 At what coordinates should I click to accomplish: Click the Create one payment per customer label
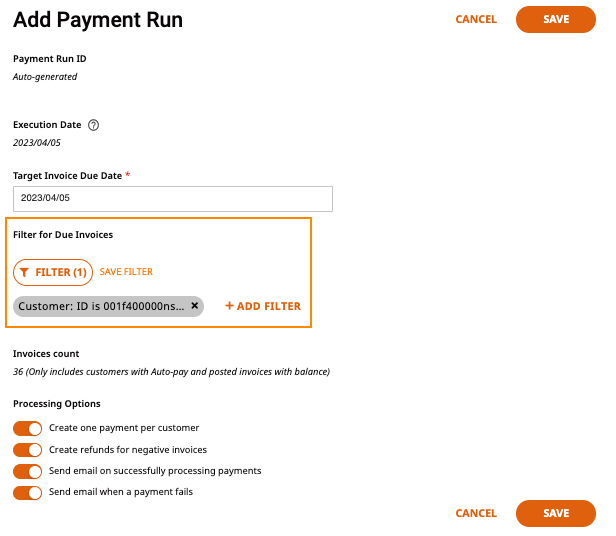124,428
